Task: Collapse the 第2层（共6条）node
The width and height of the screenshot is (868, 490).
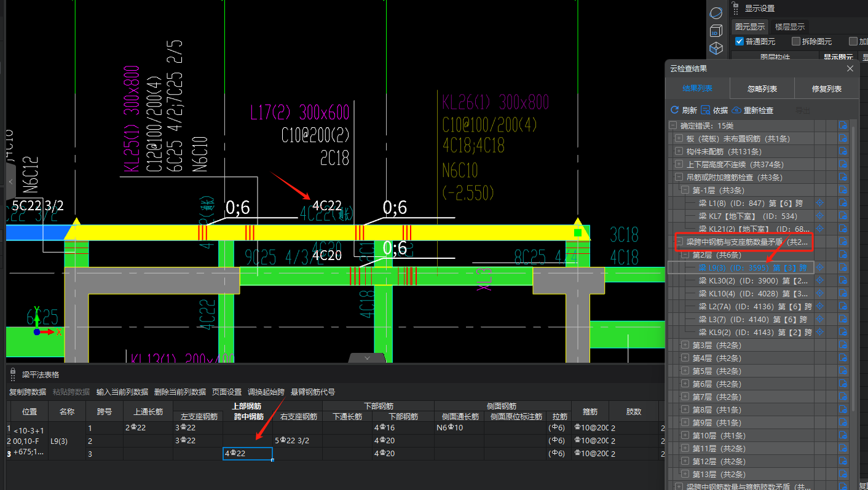Action: click(x=685, y=255)
